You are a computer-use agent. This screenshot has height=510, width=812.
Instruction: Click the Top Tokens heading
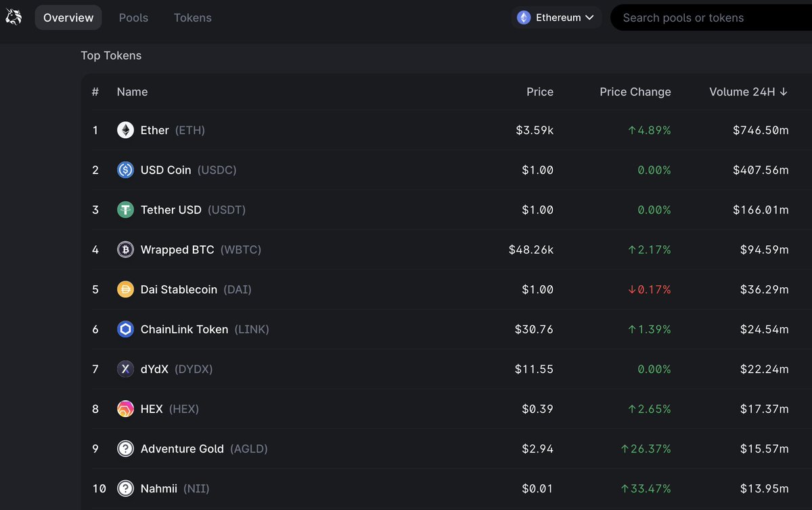click(111, 56)
